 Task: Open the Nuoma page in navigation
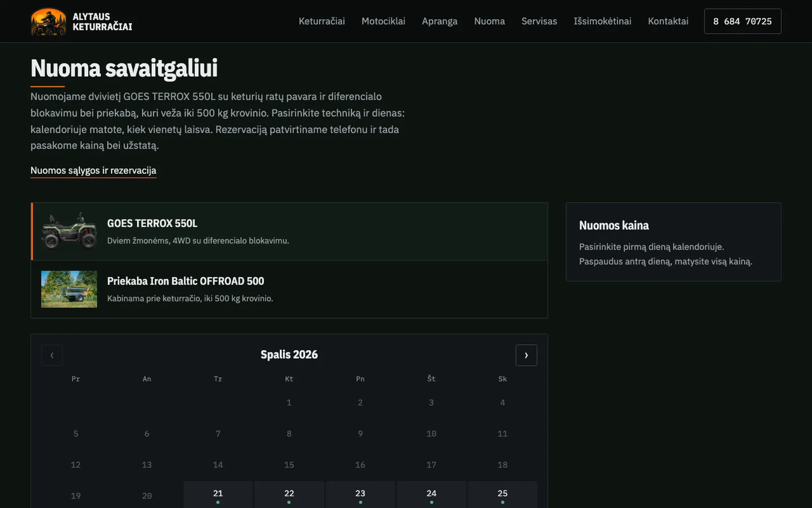tap(489, 21)
